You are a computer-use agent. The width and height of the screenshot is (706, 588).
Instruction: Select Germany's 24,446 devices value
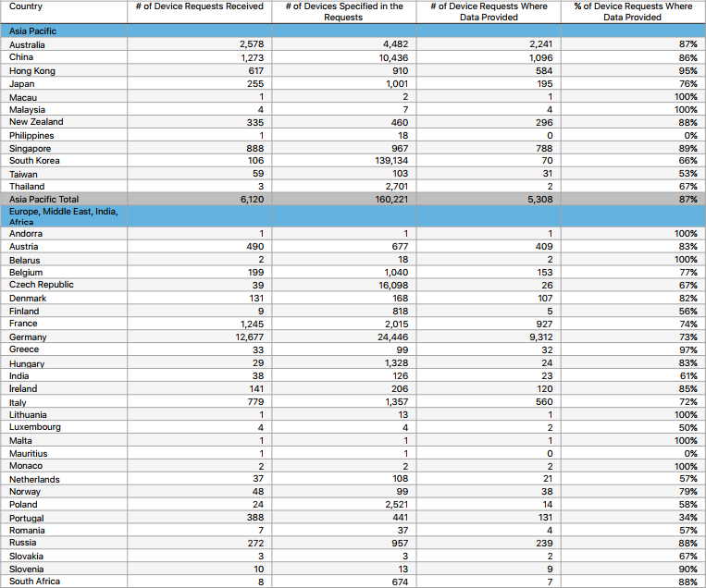[x=392, y=337]
